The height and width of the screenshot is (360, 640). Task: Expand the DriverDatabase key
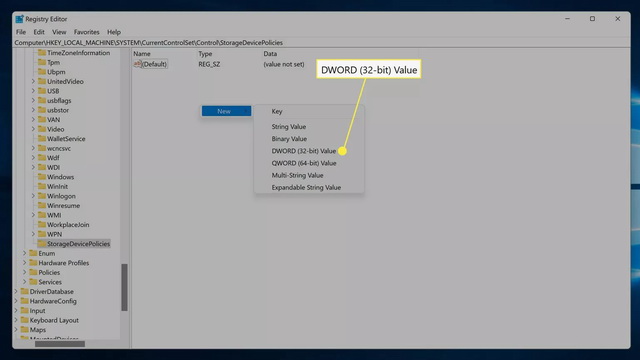16,291
